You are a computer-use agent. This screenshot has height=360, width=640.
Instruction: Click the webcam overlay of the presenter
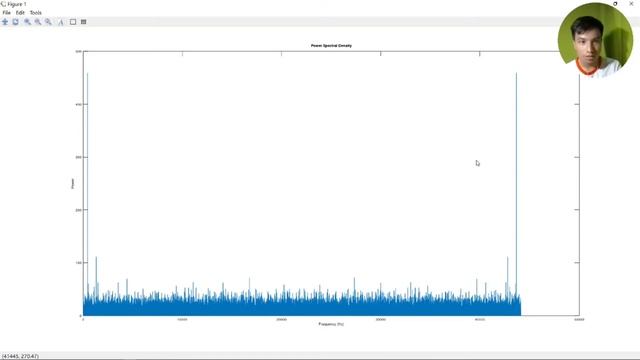point(595,40)
